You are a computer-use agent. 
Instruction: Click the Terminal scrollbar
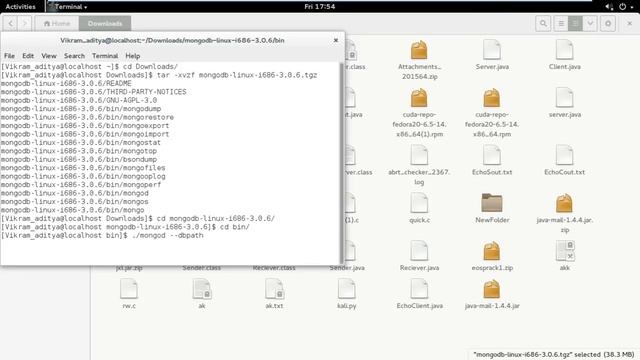click(x=342, y=163)
